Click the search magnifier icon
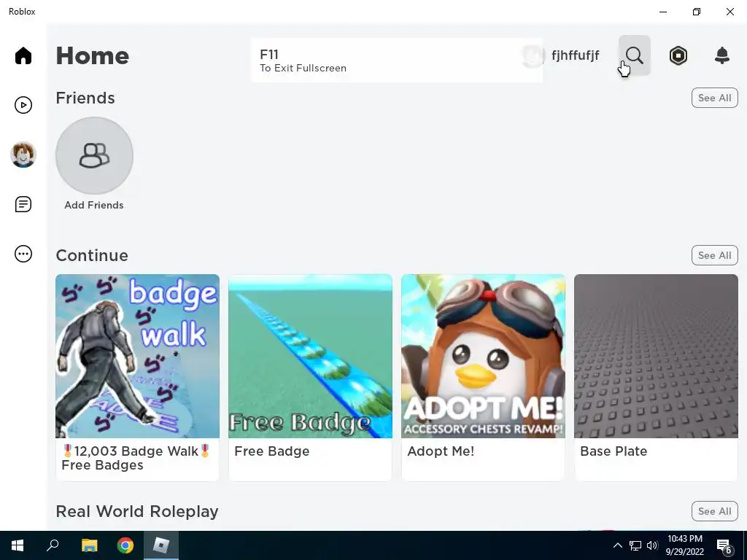The width and height of the screenshot is (747, 560). pos(634,55)
